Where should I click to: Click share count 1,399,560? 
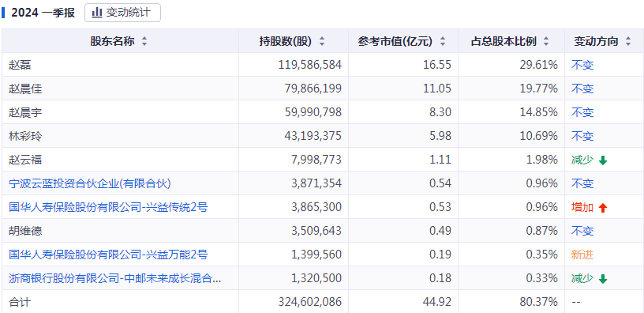point(316,255)
